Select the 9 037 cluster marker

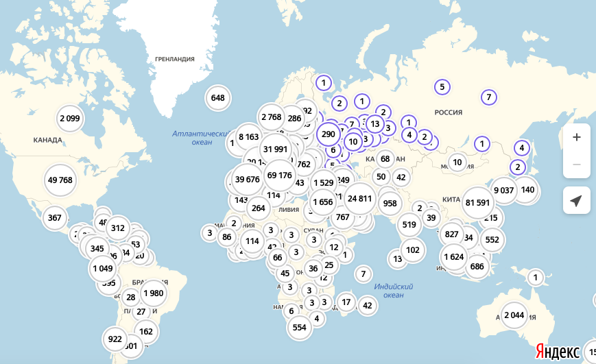(504, 190)
